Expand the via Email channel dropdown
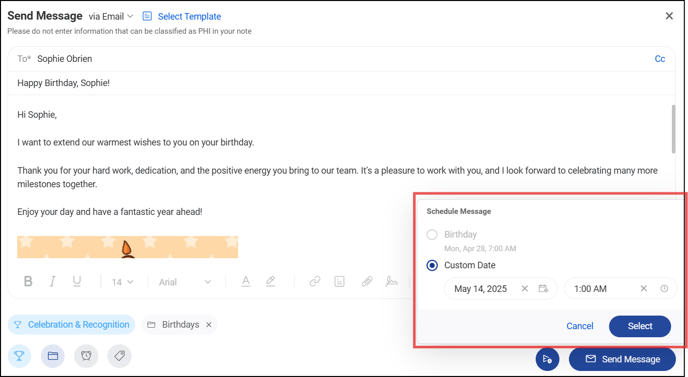 pyautogui.click(x=111, y=17)
